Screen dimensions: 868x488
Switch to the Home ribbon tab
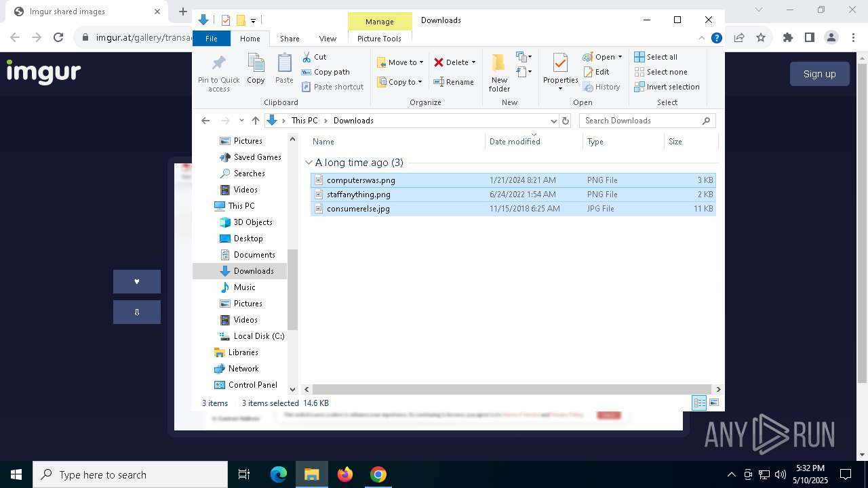coord(250,39)
